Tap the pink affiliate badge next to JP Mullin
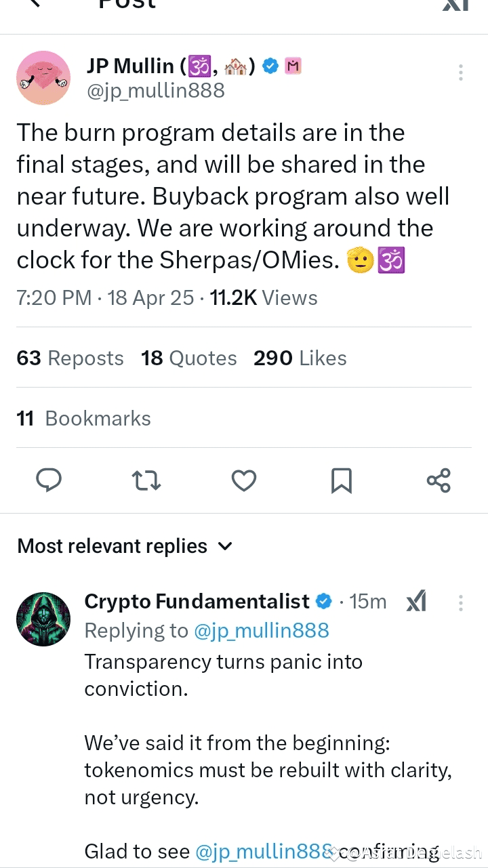This screenshot has height=868, width=488. click(x=293, y=66)
